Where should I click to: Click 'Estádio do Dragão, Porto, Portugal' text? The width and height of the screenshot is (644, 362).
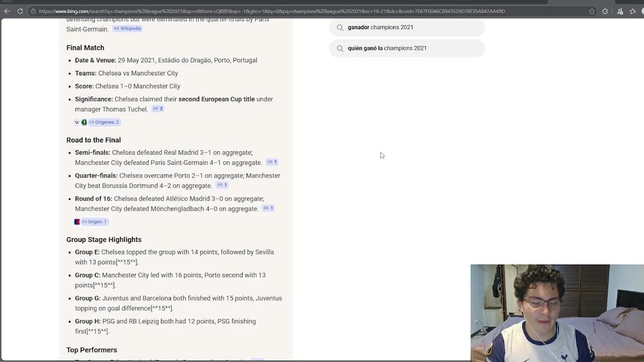(x=207, y=60)
